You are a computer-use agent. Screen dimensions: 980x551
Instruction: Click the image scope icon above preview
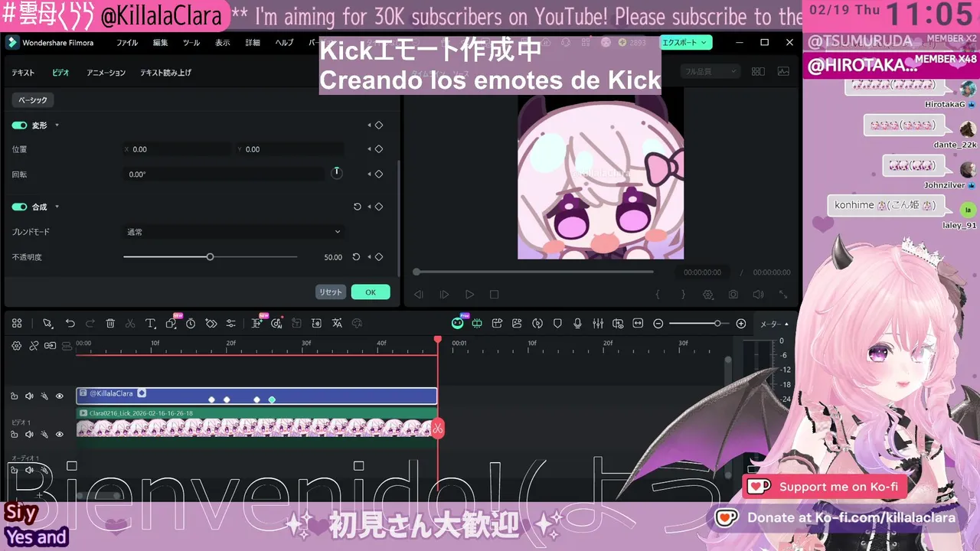[x=783, y=71]
